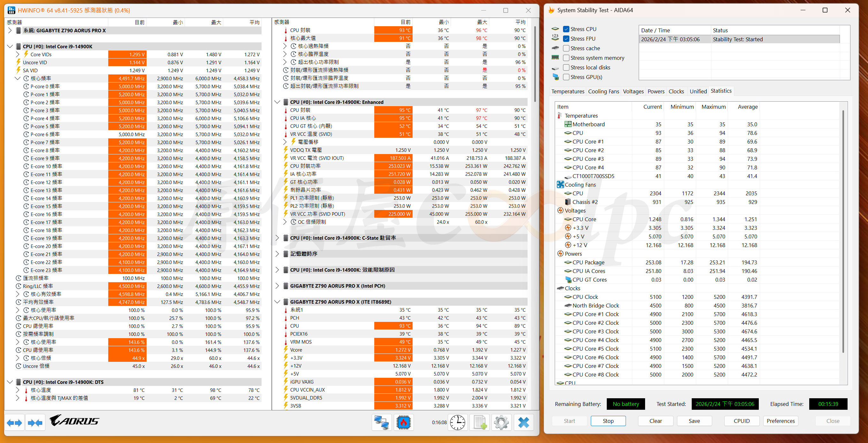Click the expand columns arrows icon
Screen dimensions: 868x443
click(x=14, y=423)
